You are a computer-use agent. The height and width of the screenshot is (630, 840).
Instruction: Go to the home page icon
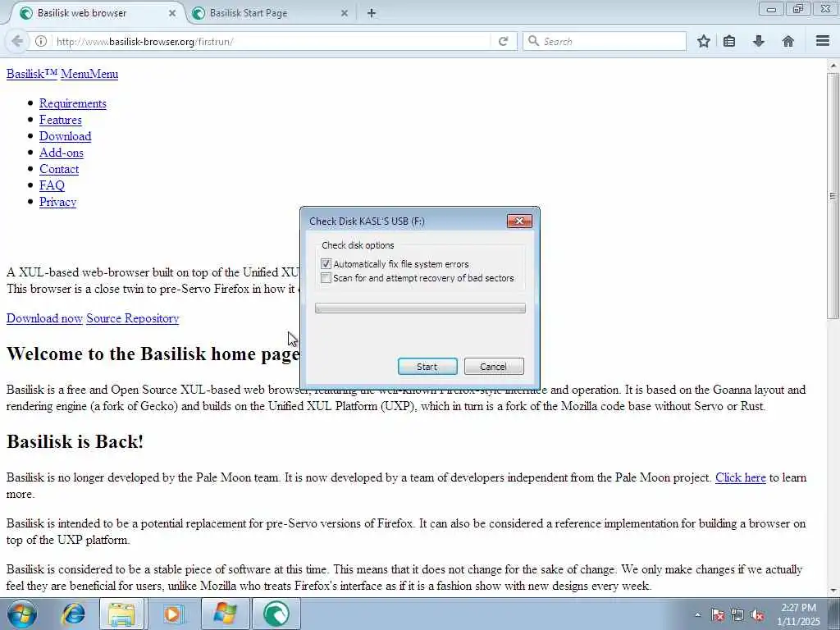coord(788,41)
